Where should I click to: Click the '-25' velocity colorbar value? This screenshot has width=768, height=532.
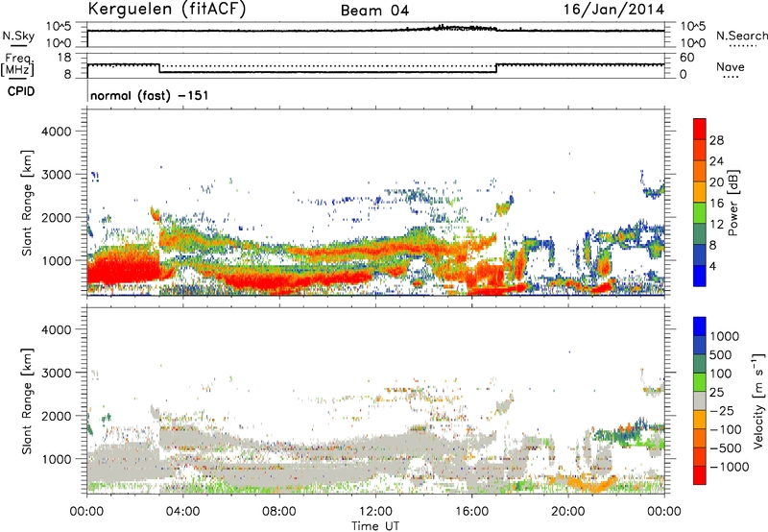(x=723, y=411)
